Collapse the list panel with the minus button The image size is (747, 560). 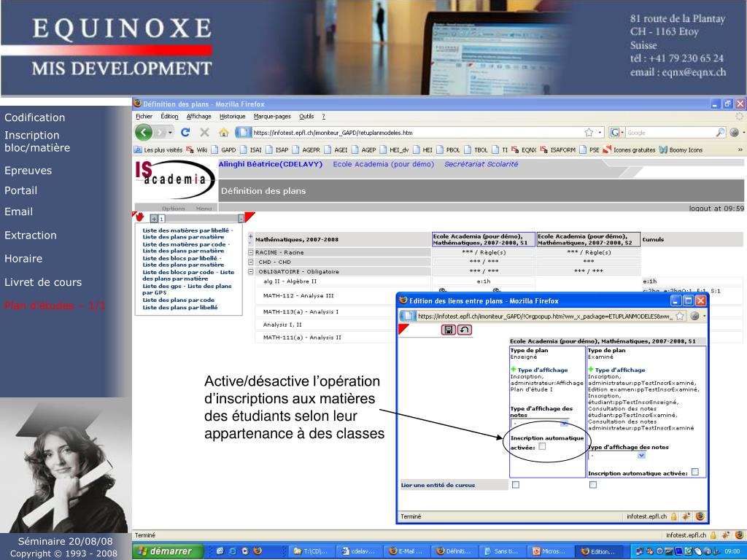pos(241,219)
